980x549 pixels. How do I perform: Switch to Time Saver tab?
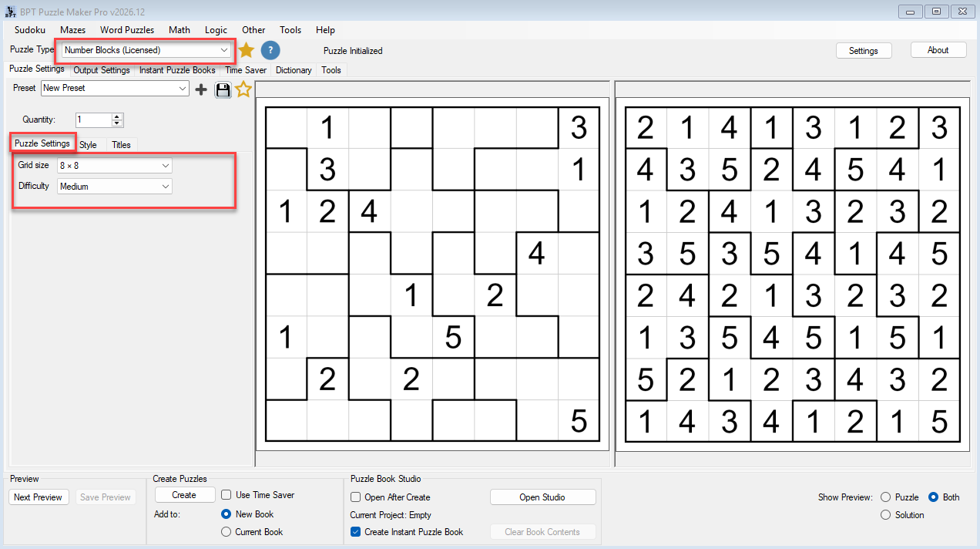(246, 70)
